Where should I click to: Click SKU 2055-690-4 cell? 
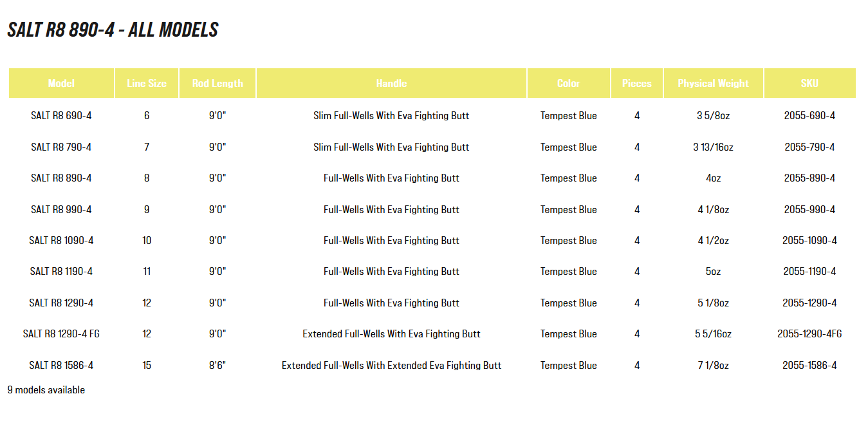(809, 116)
